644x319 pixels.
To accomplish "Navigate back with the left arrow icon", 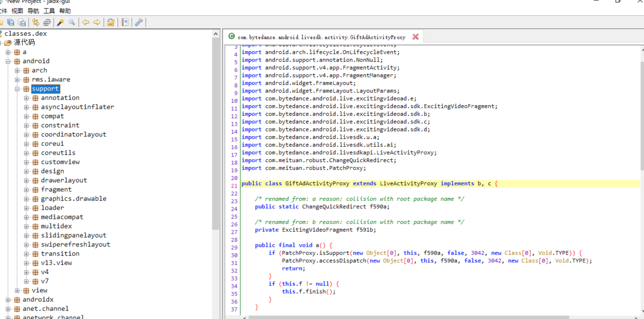I will [x=86, y=22].
